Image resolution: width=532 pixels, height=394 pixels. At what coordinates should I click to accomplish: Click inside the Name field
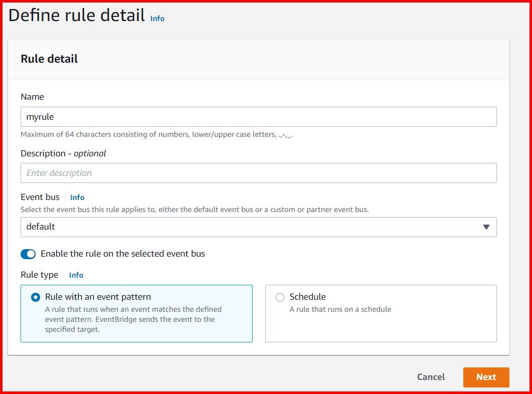258,116
